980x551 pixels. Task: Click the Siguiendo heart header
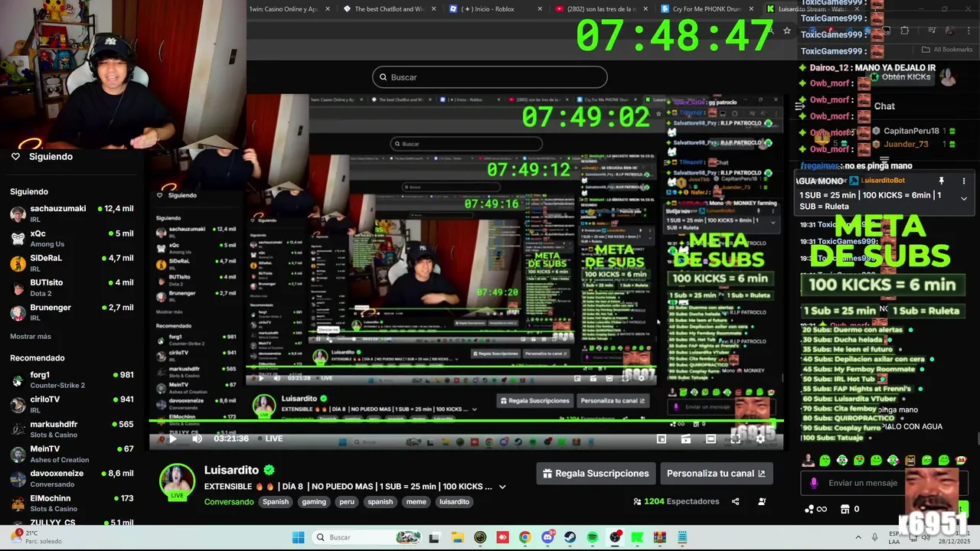(42, 156)
